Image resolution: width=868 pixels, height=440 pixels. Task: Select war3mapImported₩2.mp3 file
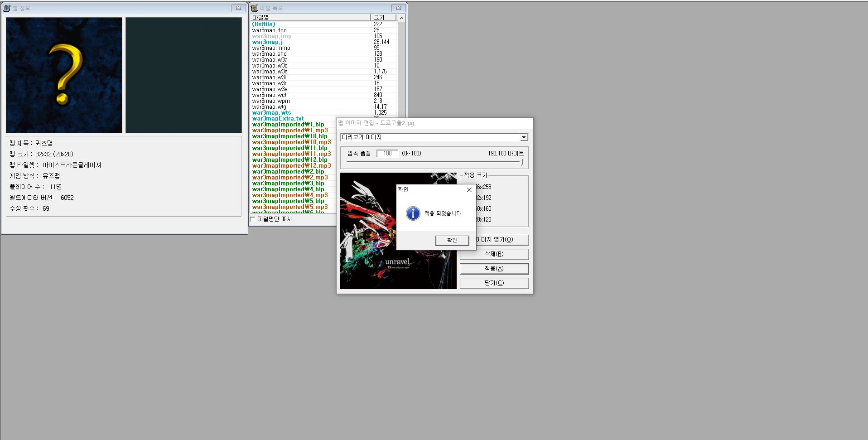290,178
